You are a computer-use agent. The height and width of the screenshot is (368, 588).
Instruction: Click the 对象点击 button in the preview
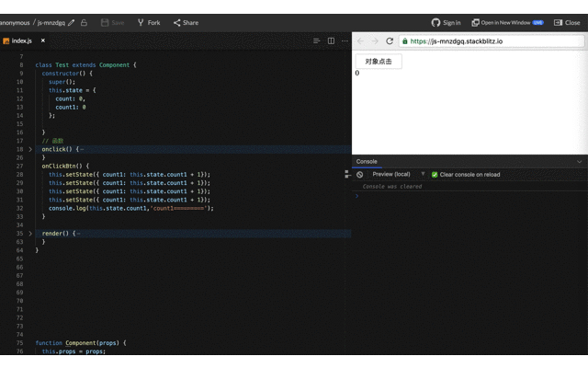point(379,62)
